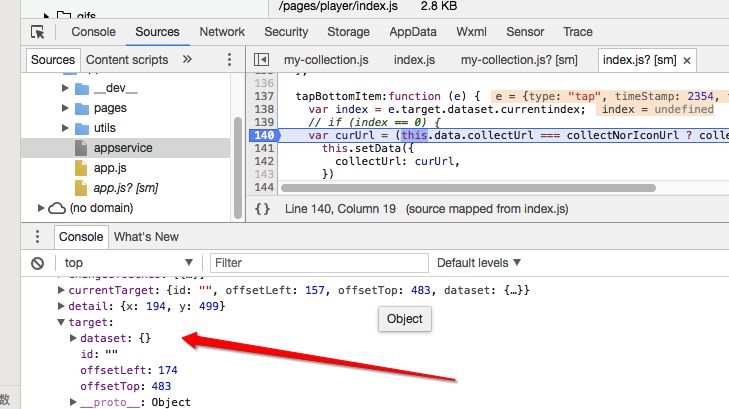Open the Trace panel tab
Viewport: 729px width, 409px height.
click(x=578, y=32)
